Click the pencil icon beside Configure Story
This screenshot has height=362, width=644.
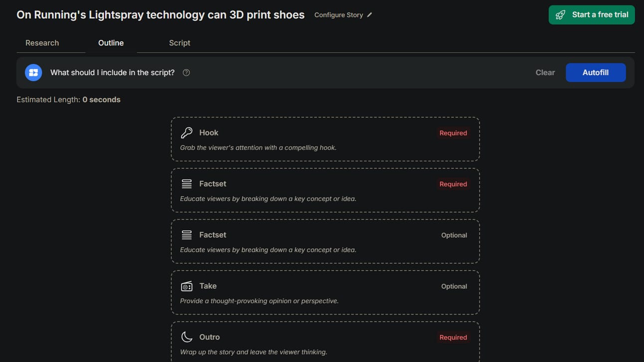tap(369, 15)
